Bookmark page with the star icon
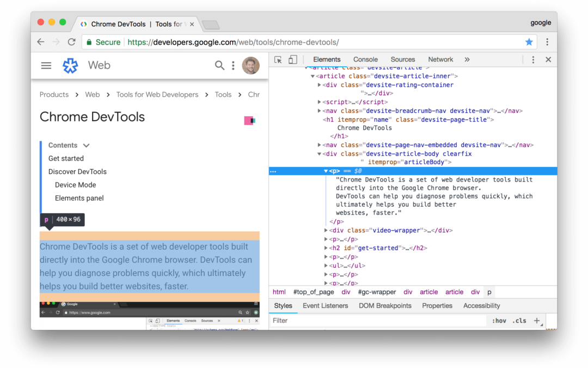The image size is (588, 368). tap(529, 42)
